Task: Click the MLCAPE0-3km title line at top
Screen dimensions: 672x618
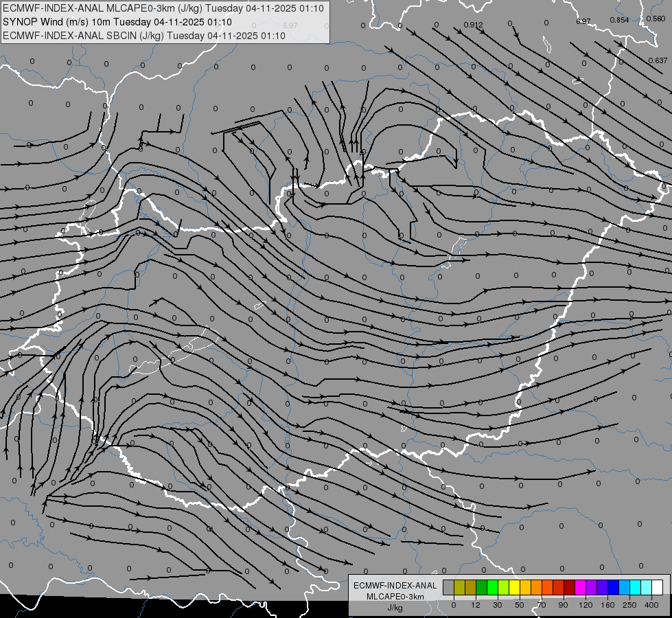Action: [x=163, y=8]
